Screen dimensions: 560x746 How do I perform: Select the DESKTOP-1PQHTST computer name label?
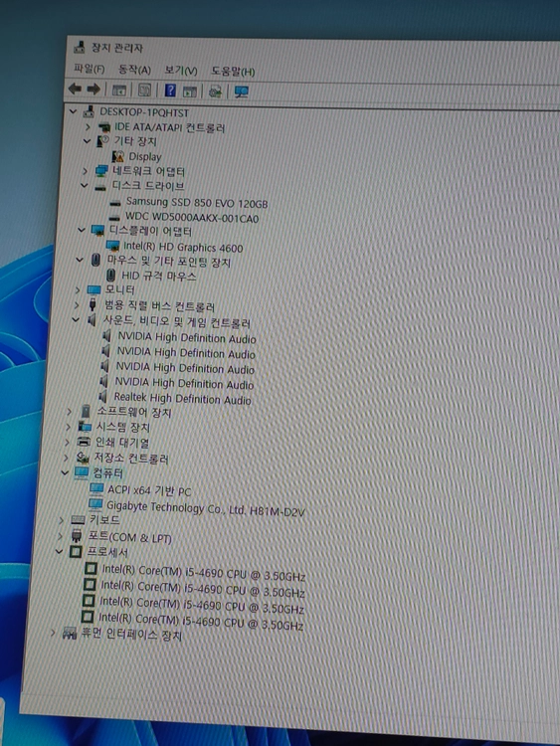[x=144, y=112]
